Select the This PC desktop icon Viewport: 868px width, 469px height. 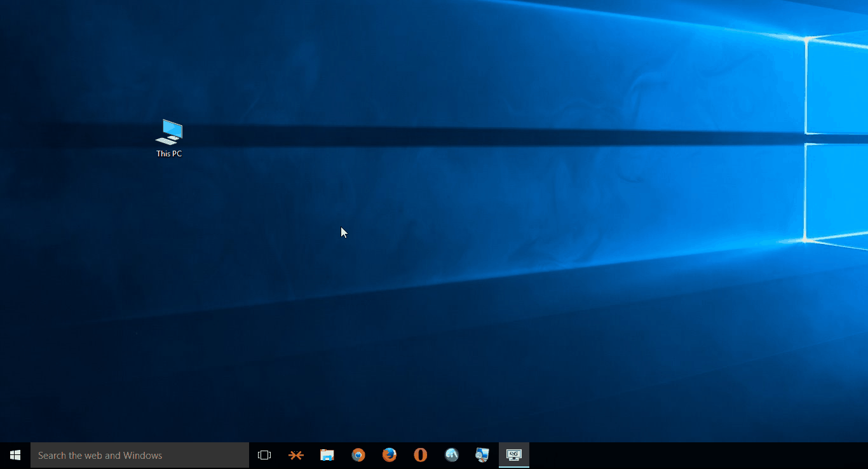click(x=169, y=132)
